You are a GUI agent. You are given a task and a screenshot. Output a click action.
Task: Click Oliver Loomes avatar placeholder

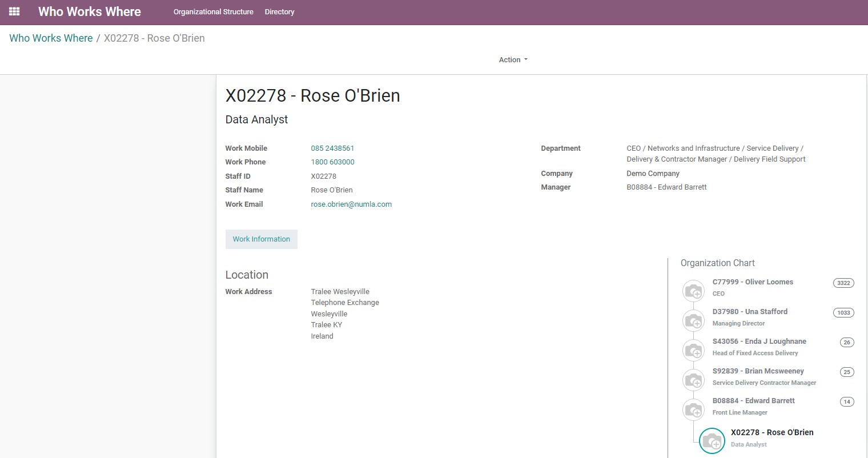[x=693, y=291]
